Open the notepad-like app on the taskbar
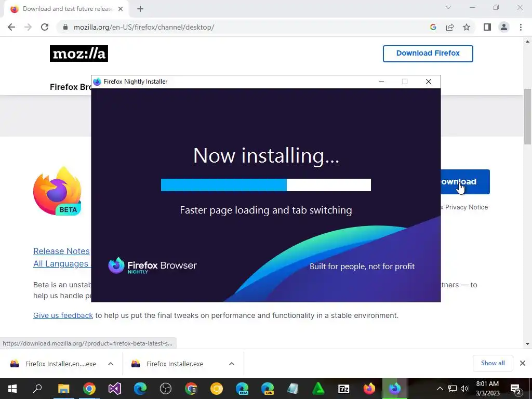Viewport: 532px width, 399px height. 293,389
